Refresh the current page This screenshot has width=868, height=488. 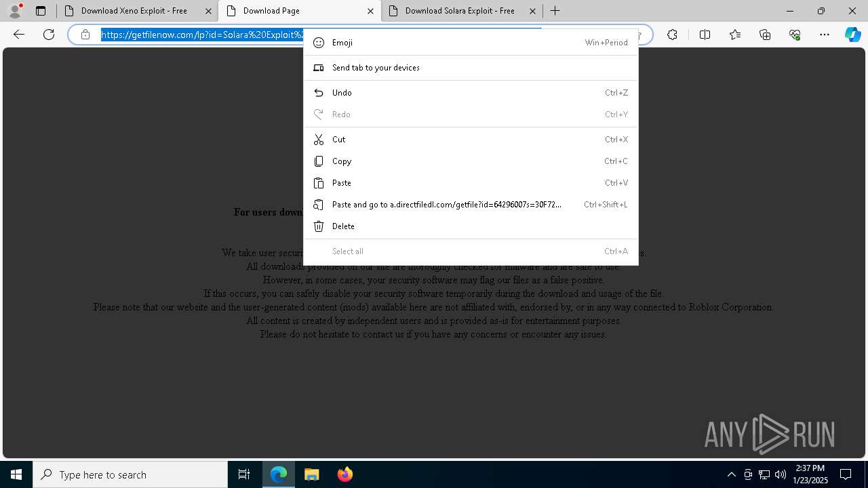(x=49, y=35)
